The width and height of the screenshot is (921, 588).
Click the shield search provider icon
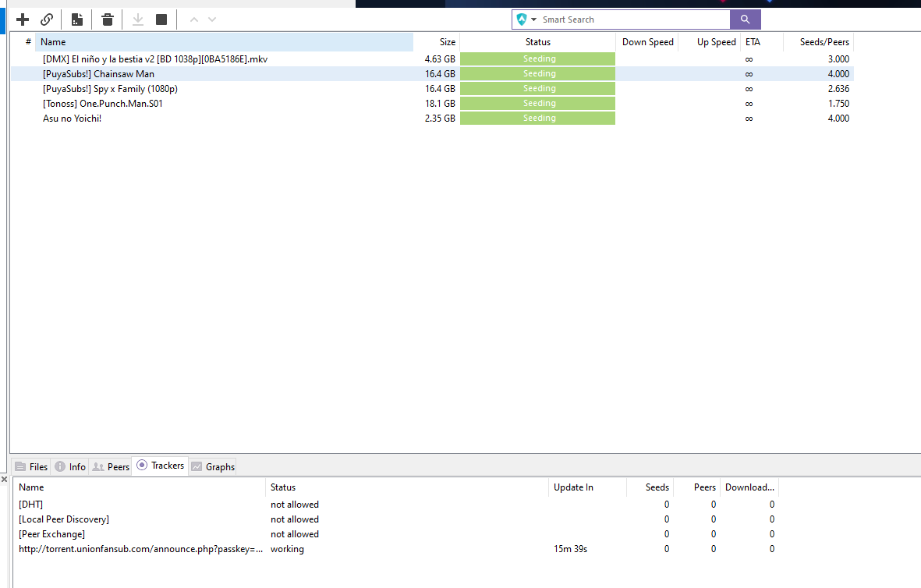coord(522,19)
